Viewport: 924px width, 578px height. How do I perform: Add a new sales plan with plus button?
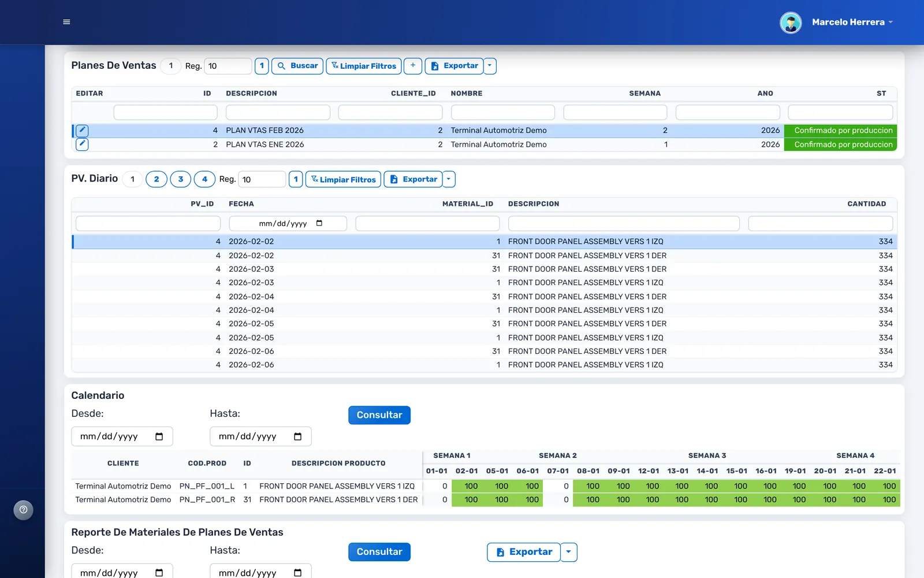click(413, 66)
